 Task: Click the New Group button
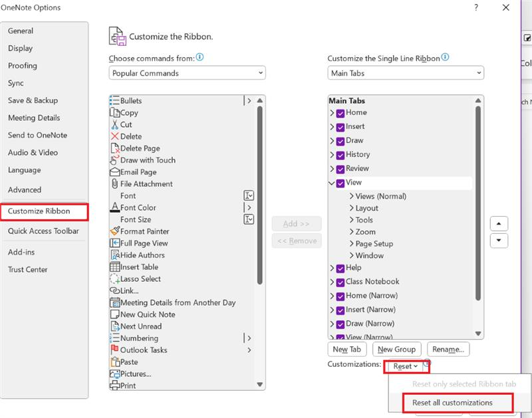[396, 349]
